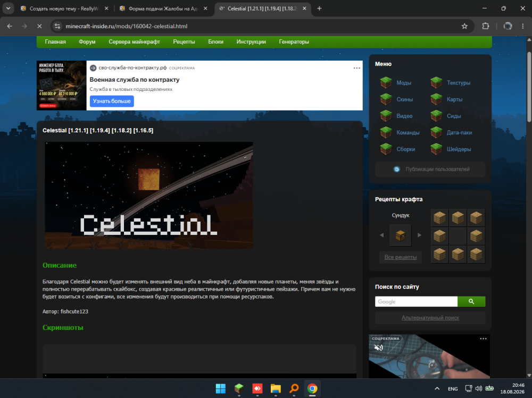Open Chrome three-dot menu
This screenshot has width=532, height=398.
point(522,26)
